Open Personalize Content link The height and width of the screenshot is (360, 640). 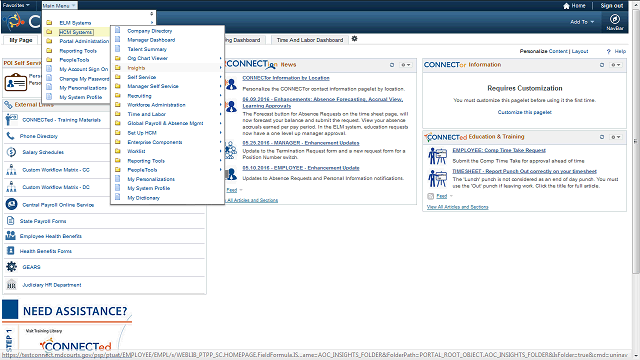[558, 51]
